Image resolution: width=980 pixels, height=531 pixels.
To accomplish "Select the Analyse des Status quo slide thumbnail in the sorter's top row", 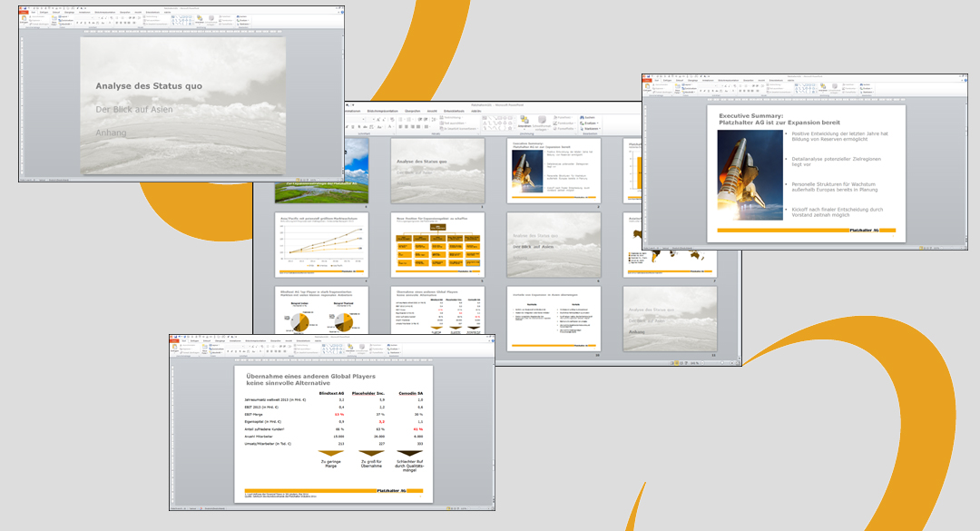I will click(437, 170).
